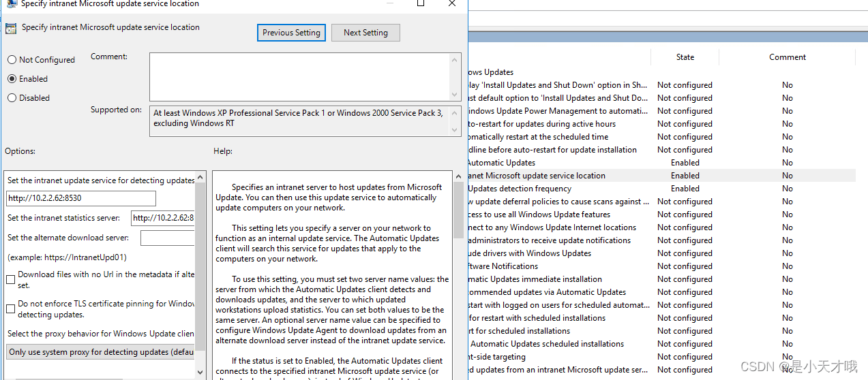This screenshot has height=380, width=868.
Task: Edit the intranet update service URL field
Action: coord(81,199)
